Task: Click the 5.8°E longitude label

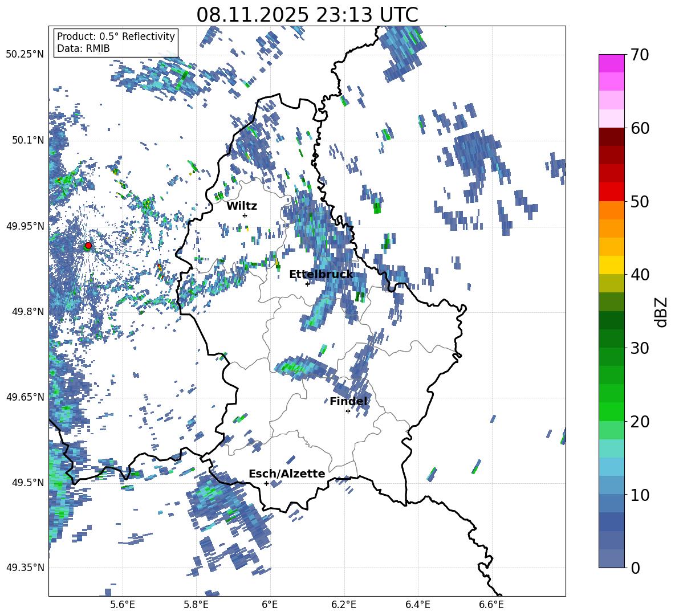Action: (x=196, y=605)
